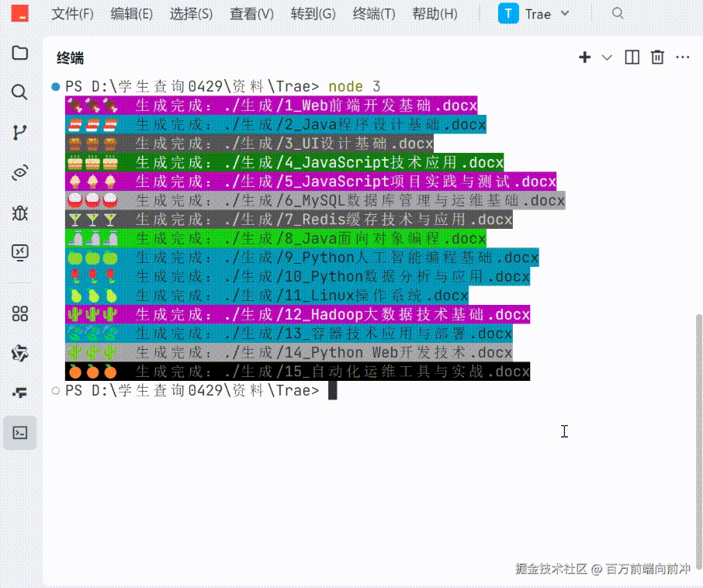Select the terminal panel icon in sidebar
Viewport: 703px width, 588px height.
tap(19, 433)
